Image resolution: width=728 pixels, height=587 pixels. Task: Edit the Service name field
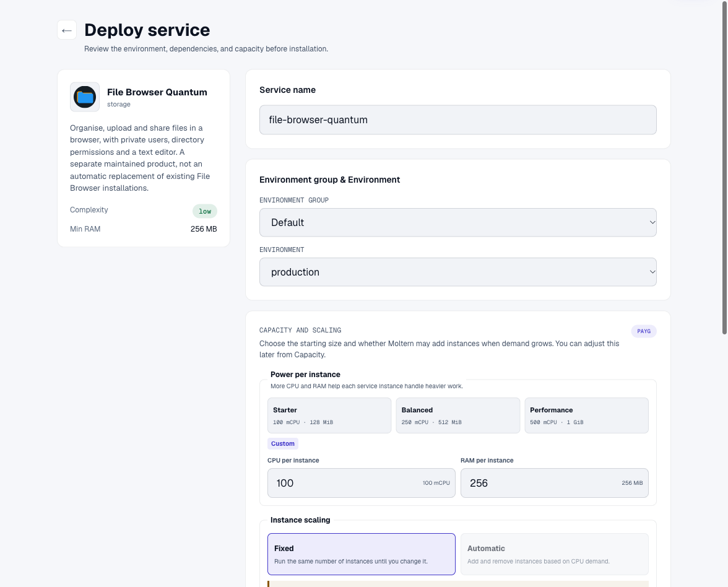458,120
